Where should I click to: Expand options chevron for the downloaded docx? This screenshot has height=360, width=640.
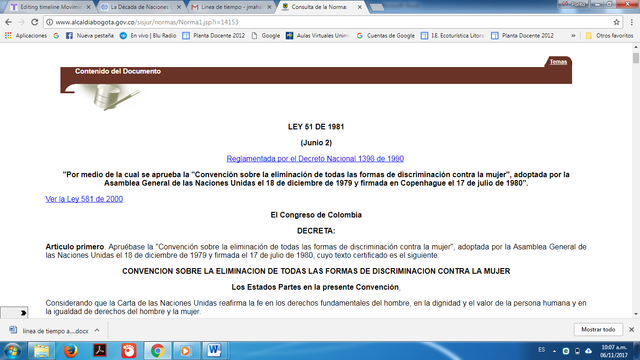tap(97, 331)
